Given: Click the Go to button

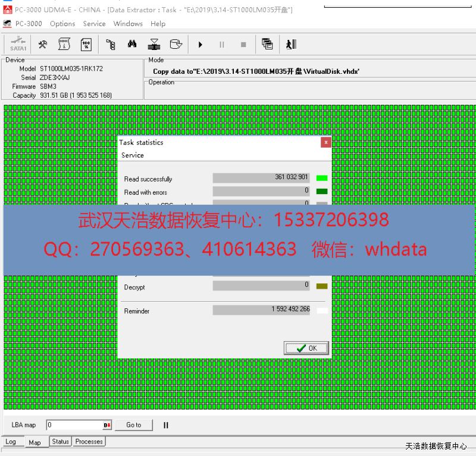Looking at the screenshot, I should point(134,425).
